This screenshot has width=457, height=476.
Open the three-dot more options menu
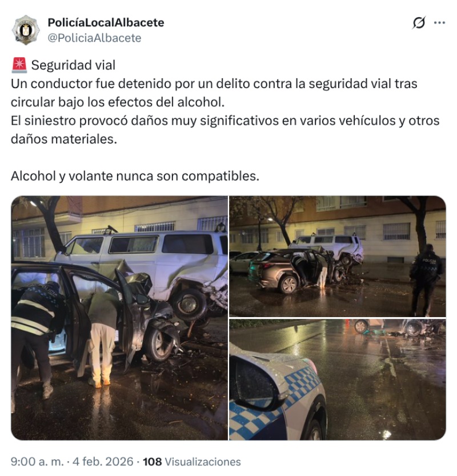tap(439, 23)
